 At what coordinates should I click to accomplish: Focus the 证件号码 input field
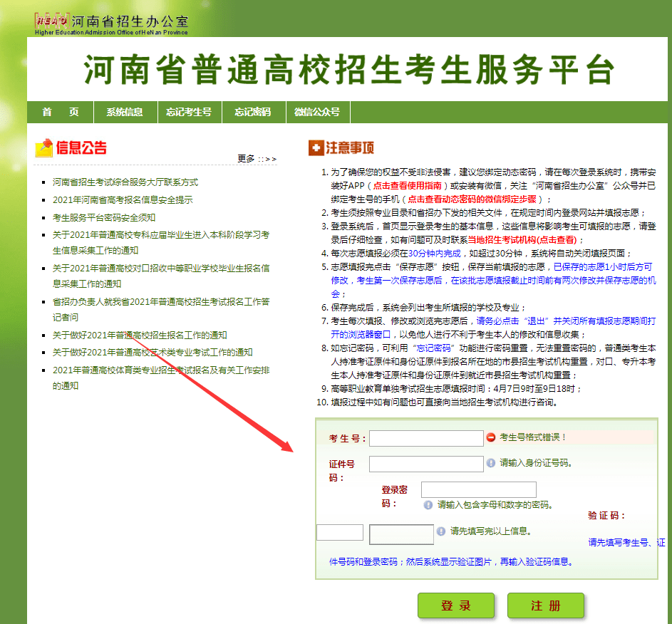click(426, 464)
